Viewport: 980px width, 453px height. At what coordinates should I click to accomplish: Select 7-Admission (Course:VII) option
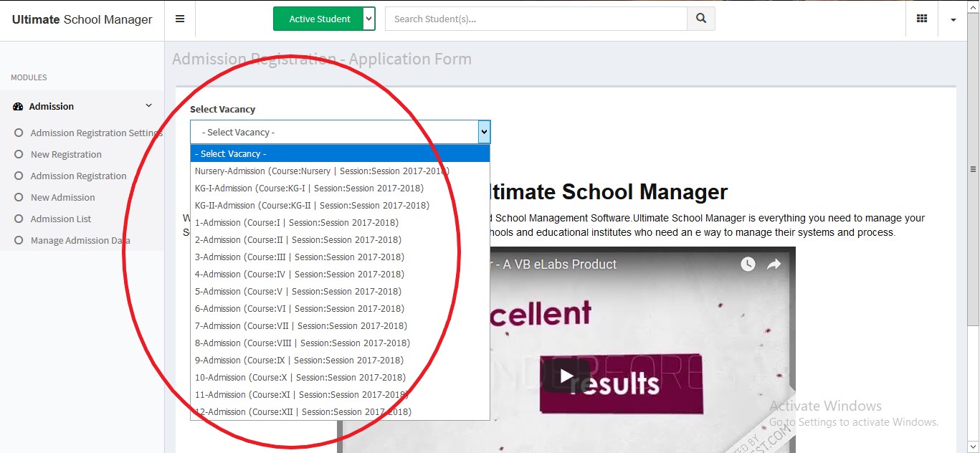(341, 325)
